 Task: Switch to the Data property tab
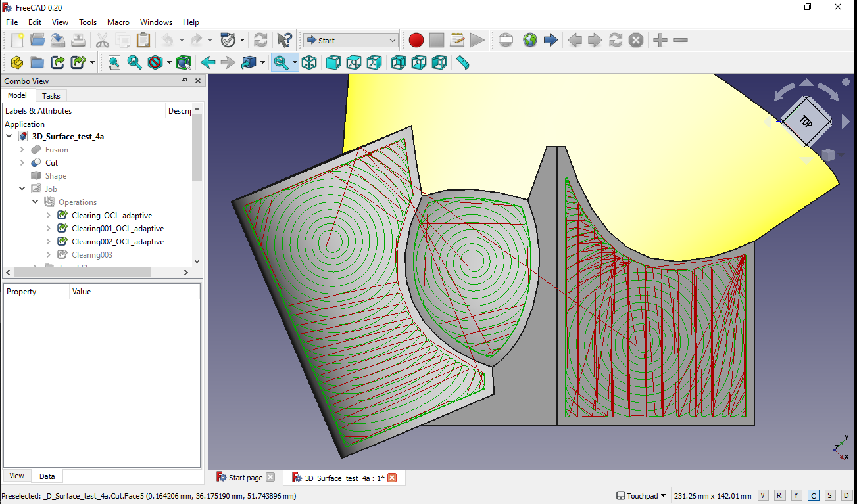click(47, 476)
